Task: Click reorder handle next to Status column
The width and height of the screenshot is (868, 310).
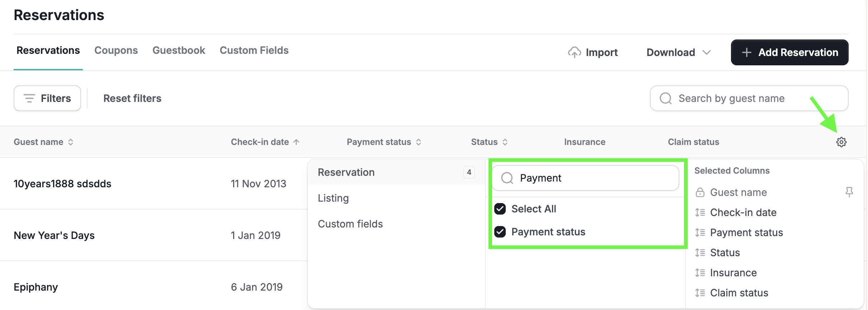Action: (x=700, y=253)
